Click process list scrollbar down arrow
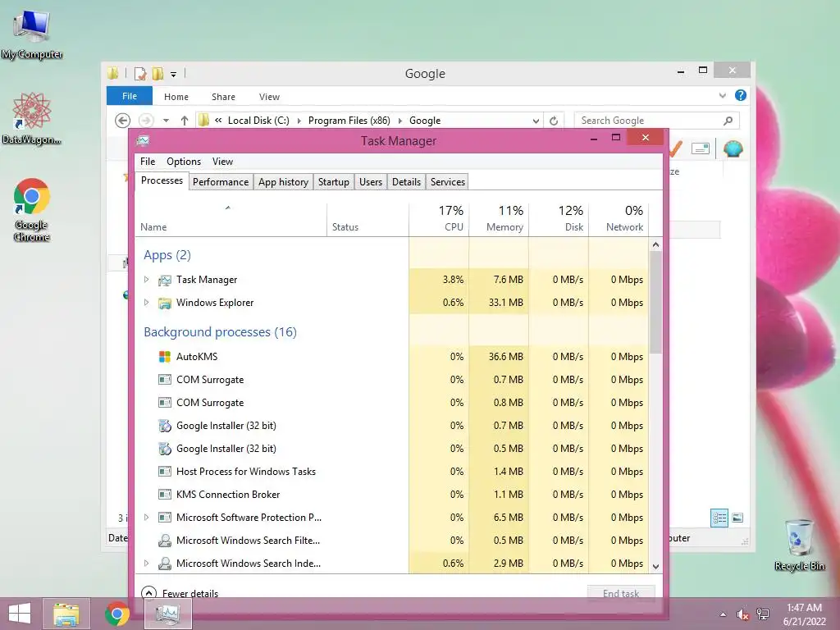Viewport: 840px width, 630px height. click(655, 566)
